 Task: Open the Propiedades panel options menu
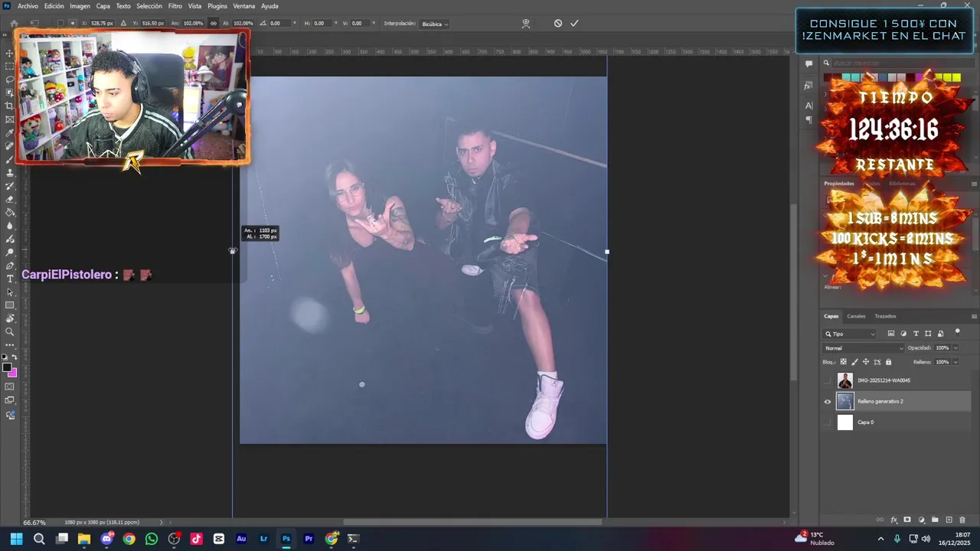[974, 184]
